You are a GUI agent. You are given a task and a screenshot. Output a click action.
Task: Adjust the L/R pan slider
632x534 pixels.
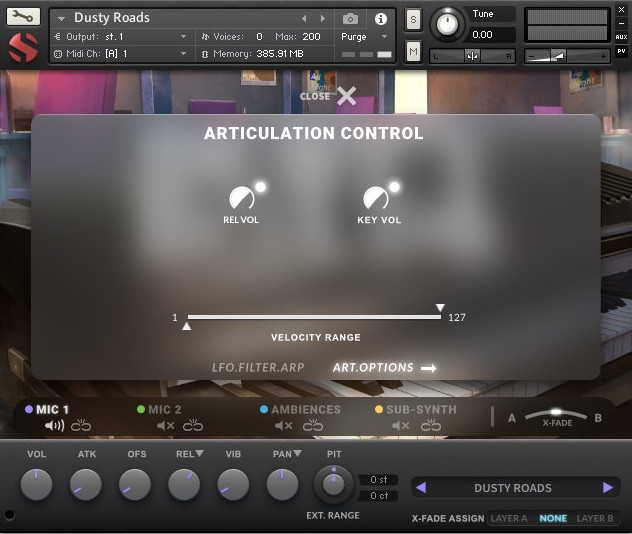(472, 56)
